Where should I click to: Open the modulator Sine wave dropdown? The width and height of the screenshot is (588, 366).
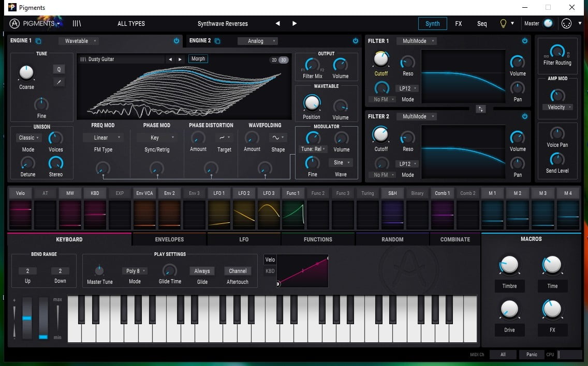pos(341,163)
